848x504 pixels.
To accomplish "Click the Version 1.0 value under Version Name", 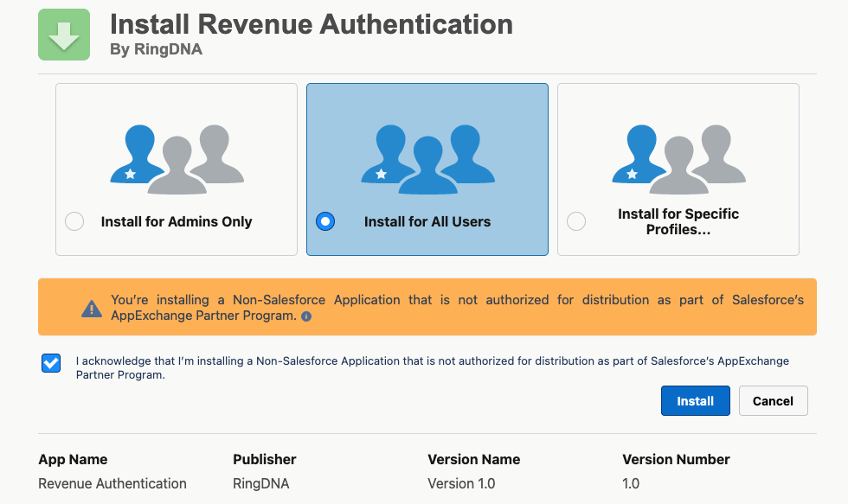I will tap(461, 483).
